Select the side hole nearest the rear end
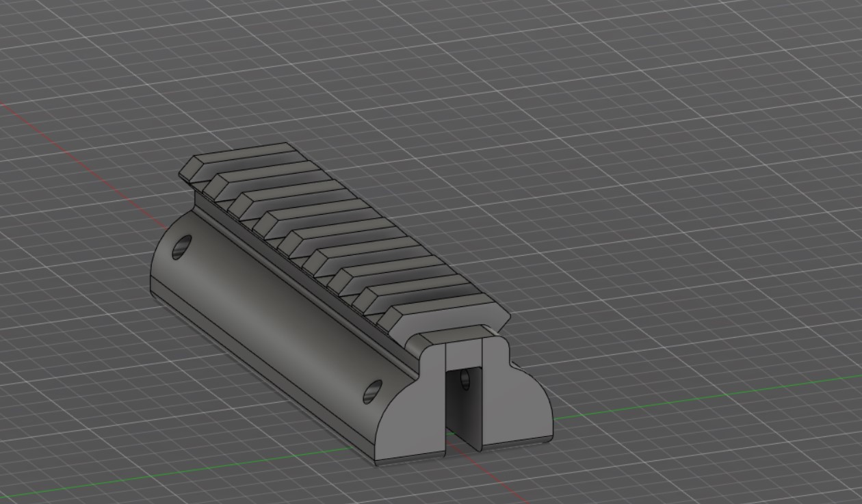The height and width of the screenshot is (504, 862). tap(181, 247)
